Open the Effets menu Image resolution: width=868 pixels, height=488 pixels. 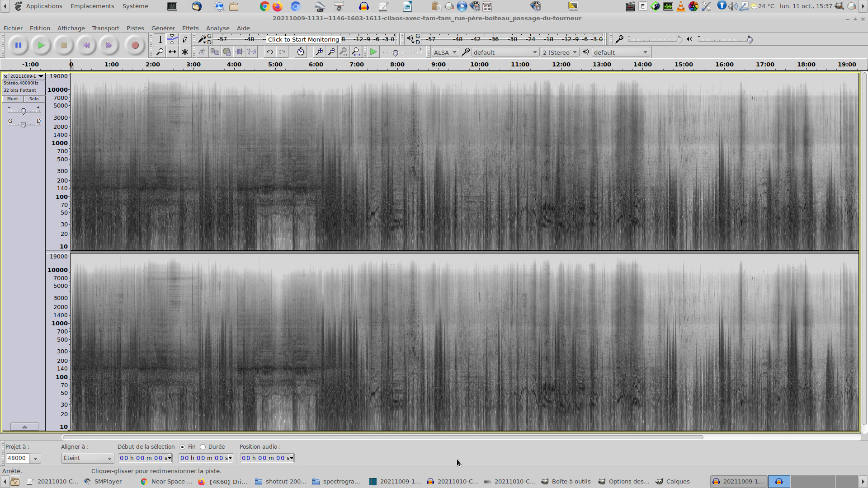pos(190,28)
